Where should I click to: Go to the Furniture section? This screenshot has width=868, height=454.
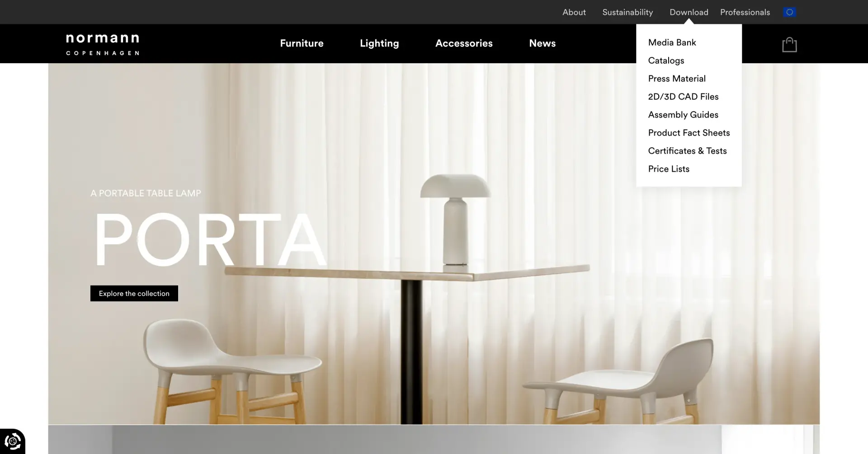tap(302, 43)
